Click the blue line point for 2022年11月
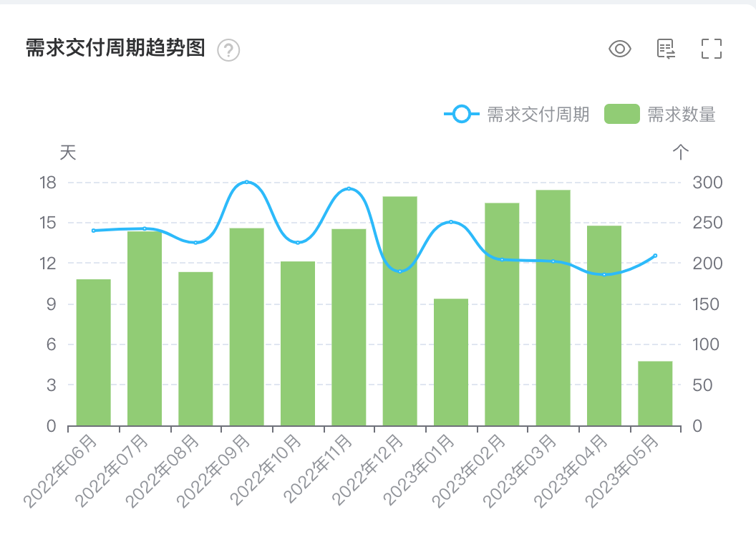 click(x=349, y=188)
